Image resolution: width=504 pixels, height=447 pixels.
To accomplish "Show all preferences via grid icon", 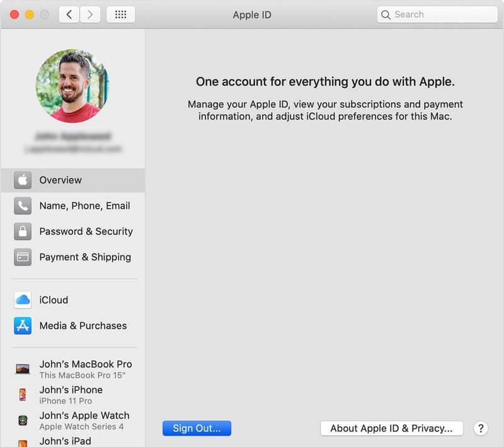I will pos(120,15).
